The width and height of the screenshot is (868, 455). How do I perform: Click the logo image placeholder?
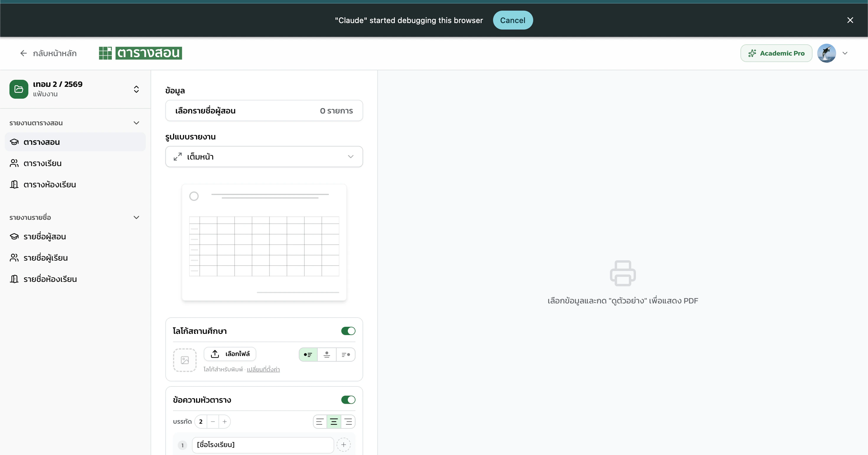[185, 360]
